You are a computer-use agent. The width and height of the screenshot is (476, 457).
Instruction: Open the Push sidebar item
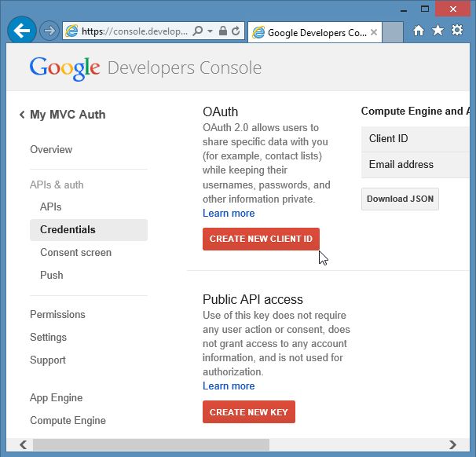coord(52,276)
